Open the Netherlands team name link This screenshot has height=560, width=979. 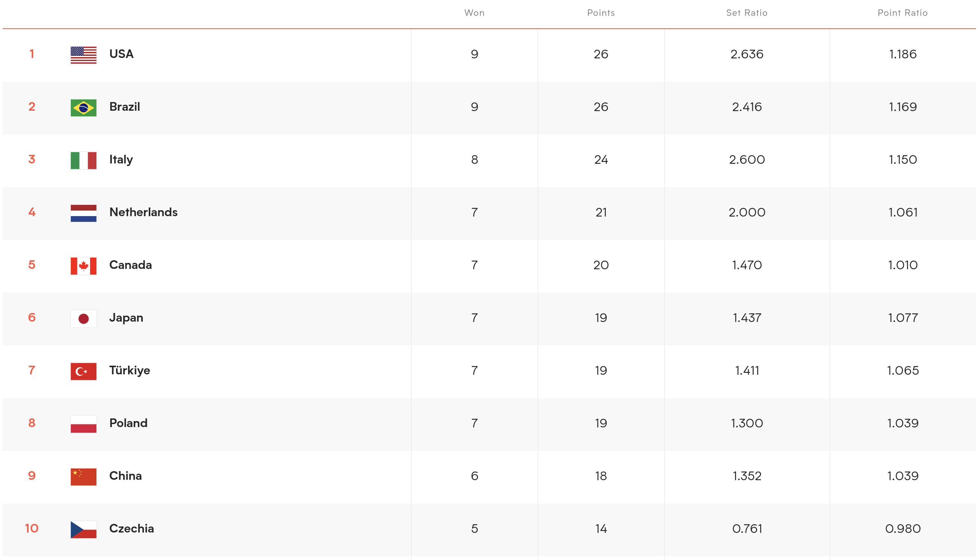click(143, 212)
